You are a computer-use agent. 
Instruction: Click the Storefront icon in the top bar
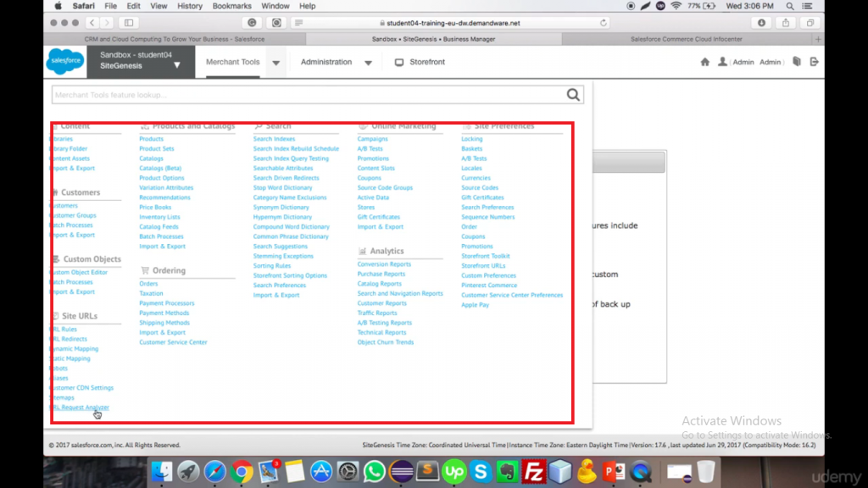398,62
